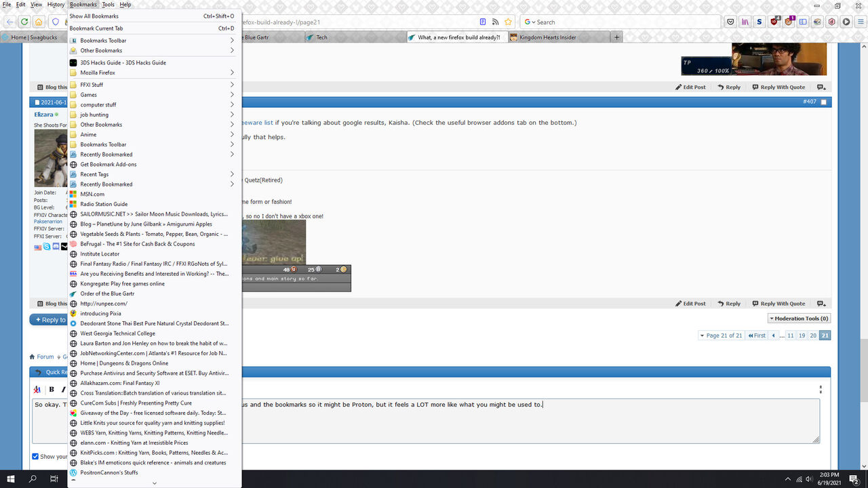The height and width of the screenshot is (488, 868).
Task: Open PositronCannon's Stuffs bookmark
Action: (155, 472)
